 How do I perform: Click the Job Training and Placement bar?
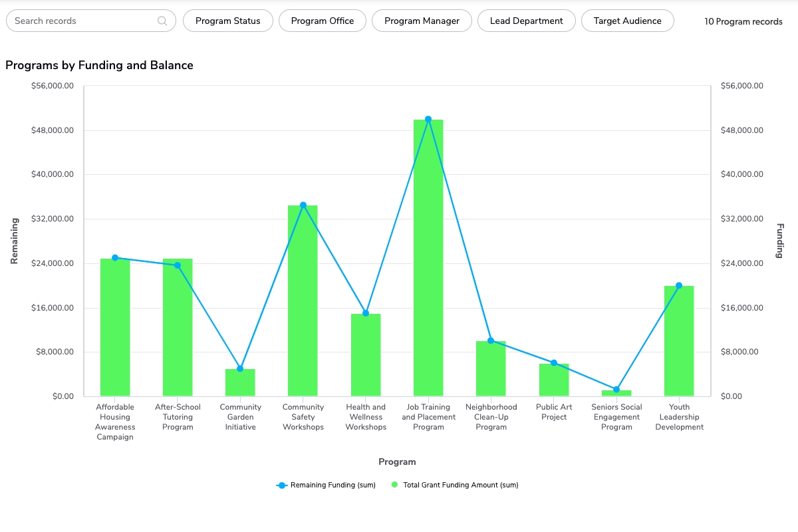[428, 266]
